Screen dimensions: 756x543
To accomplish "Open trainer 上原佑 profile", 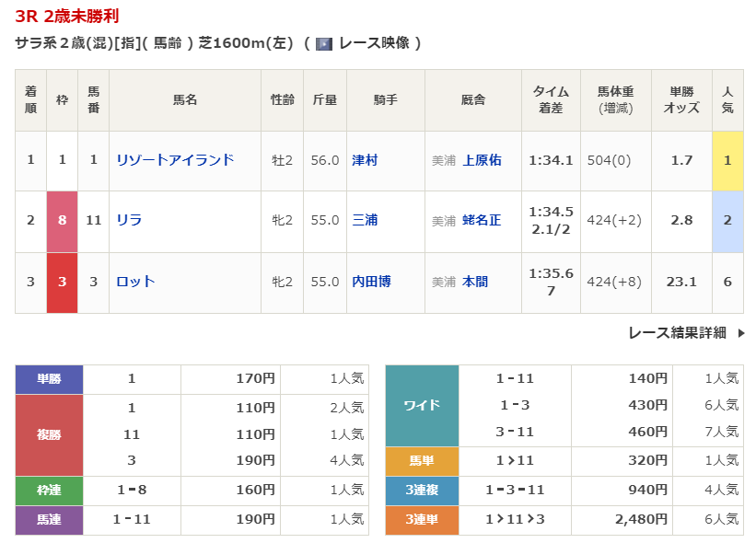I will (x=482, y=160).
